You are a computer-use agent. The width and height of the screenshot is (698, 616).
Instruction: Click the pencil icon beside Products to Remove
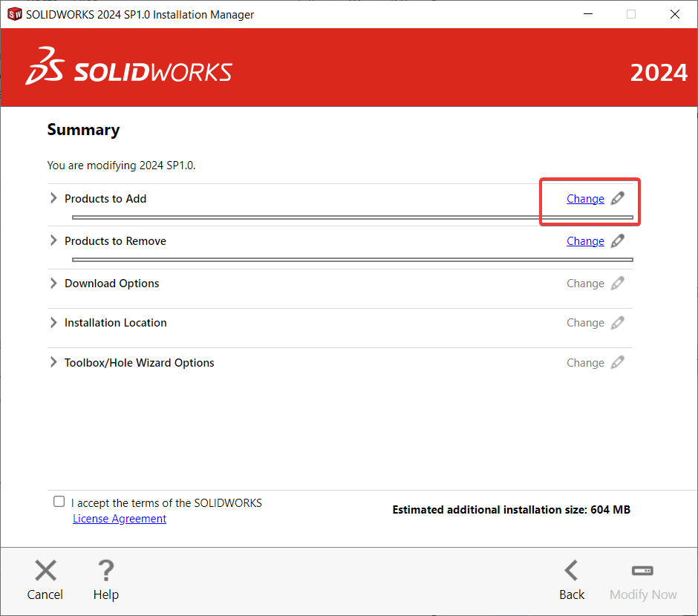click(x=617, y=240)
